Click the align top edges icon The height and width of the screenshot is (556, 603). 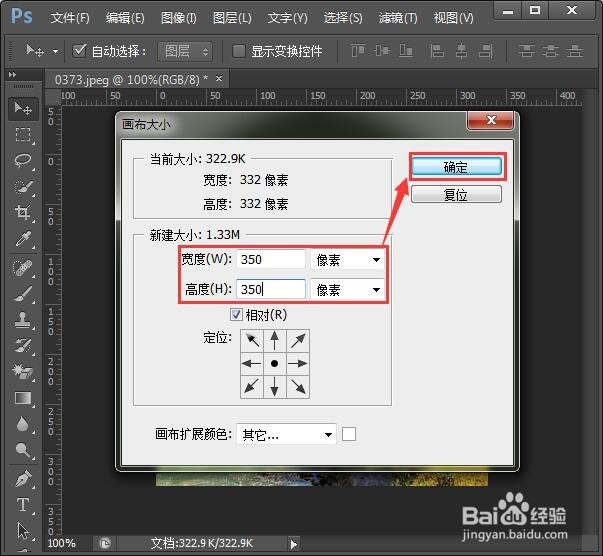tap(358, 50)
